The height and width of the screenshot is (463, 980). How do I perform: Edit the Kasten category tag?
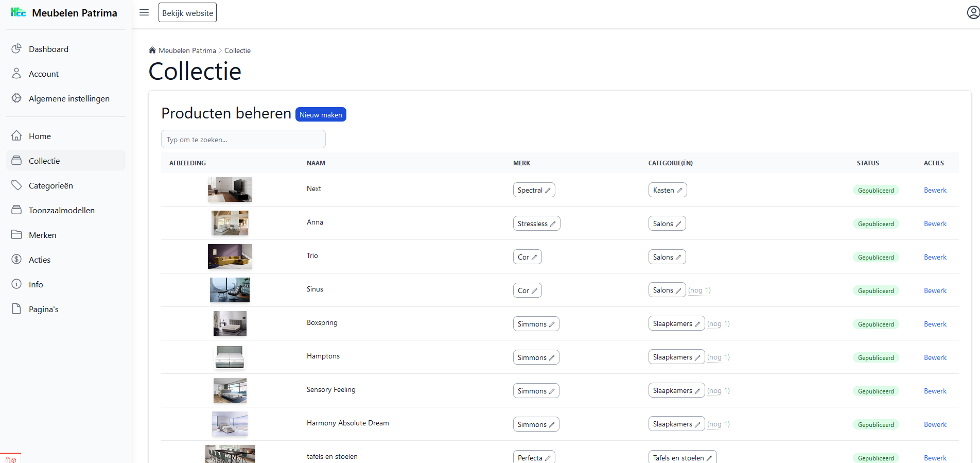tap(667, 190)
